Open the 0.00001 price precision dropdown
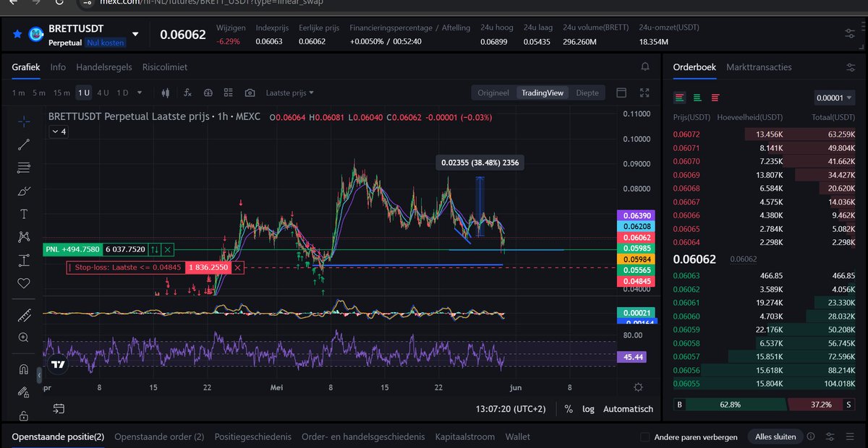The width and height of the screenshot is (868, 448). coord(834,98)
